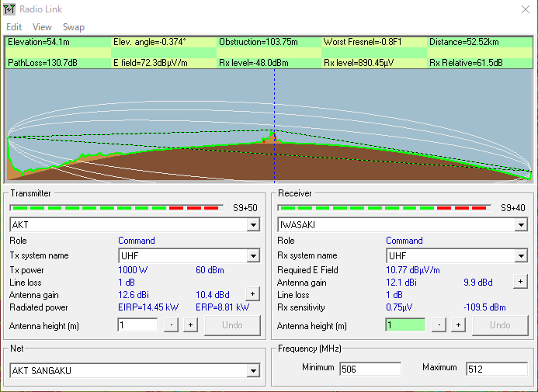The height and width of the screenshot is (392, 538).
Task: Increase transmitter antenna height with plus
Action: click(x=190, y=324)
